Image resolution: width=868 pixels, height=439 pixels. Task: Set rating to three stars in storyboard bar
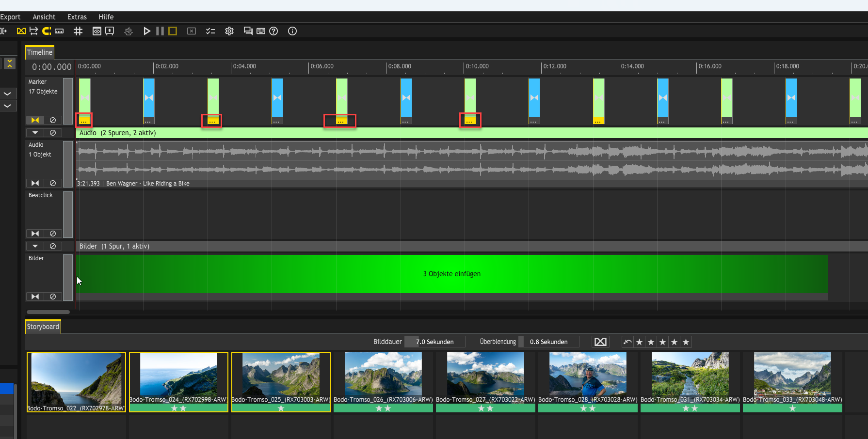[663, 342]
